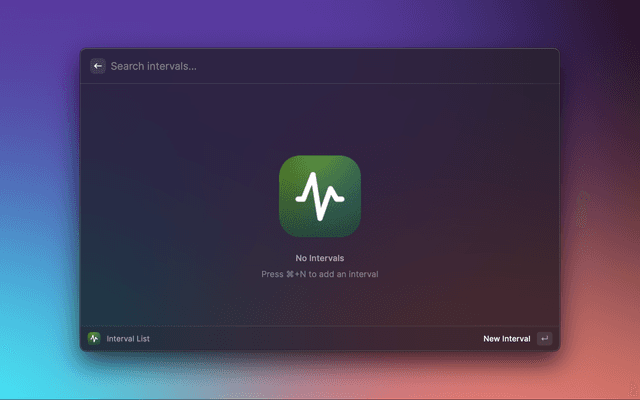Click the placeholder text Search intervals...
This screenshot has height=400, width=640.
[153, 66]
